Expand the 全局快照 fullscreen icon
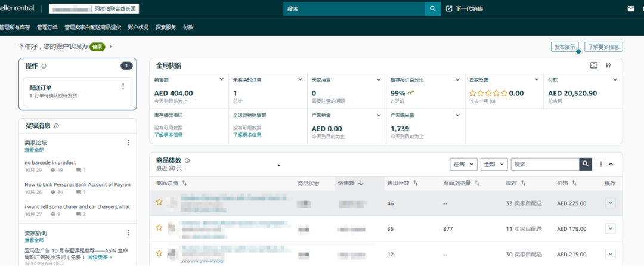The width and height of the screenshot is (644, 266). click(593, 65)
